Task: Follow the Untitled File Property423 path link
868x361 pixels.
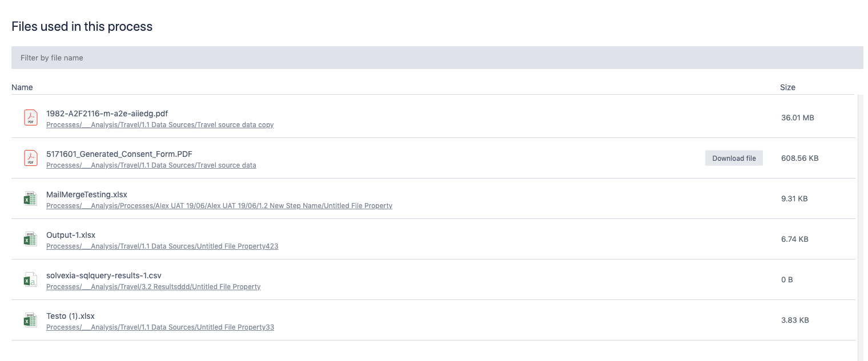Action: coord(162,246)
